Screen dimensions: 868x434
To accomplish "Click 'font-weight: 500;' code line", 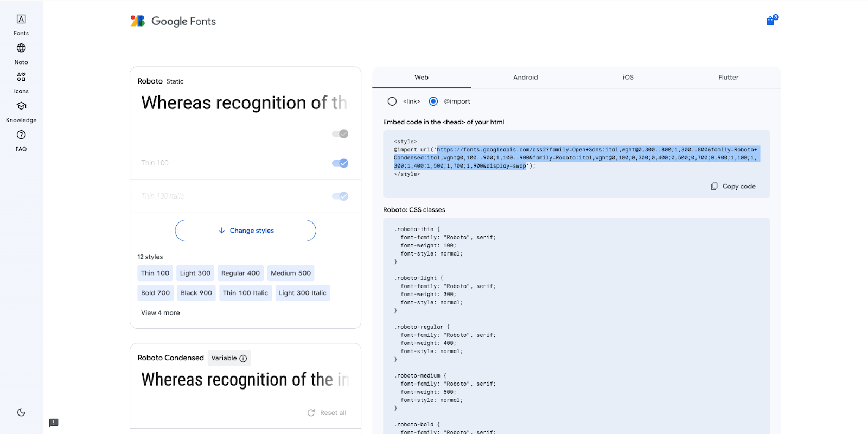I will pyautogui.click(x=429, y=392).
